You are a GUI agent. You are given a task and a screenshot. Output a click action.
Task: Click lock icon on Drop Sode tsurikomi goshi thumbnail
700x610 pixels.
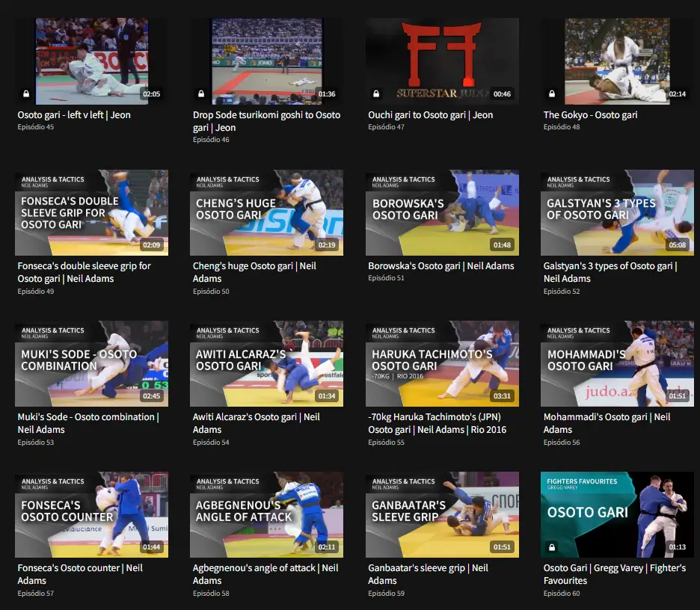click(201, 93)
